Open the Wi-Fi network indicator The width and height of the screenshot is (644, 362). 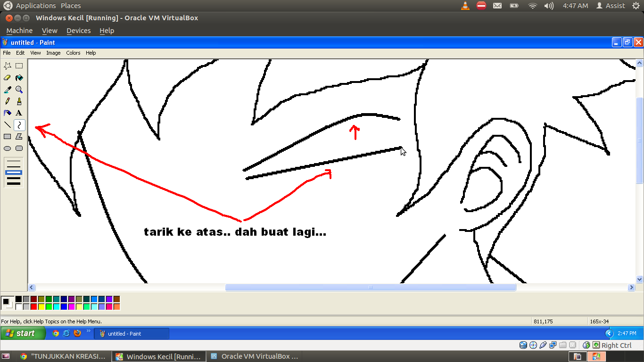click(x=532, y=6)
